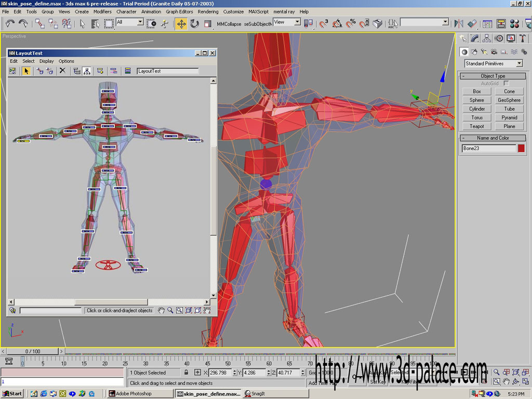Activate the Select and Move tool
532x399 pixels.
[x=181, y=24]
